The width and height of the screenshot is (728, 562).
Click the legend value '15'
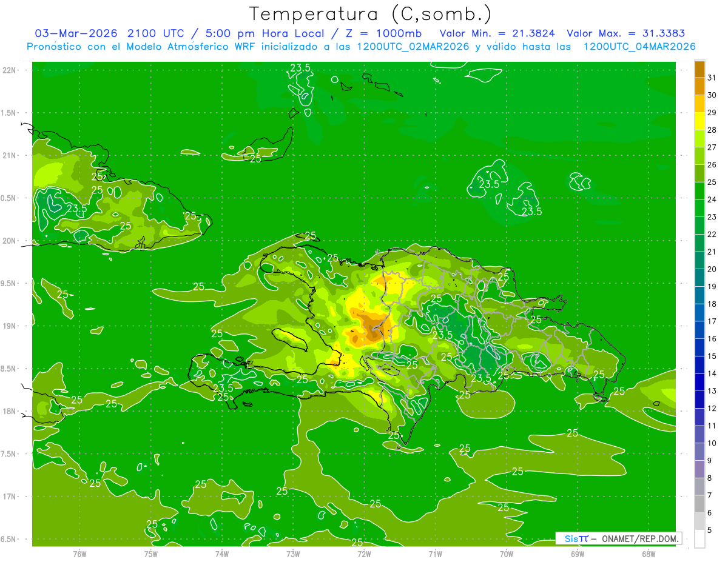[x=712, y=356]
